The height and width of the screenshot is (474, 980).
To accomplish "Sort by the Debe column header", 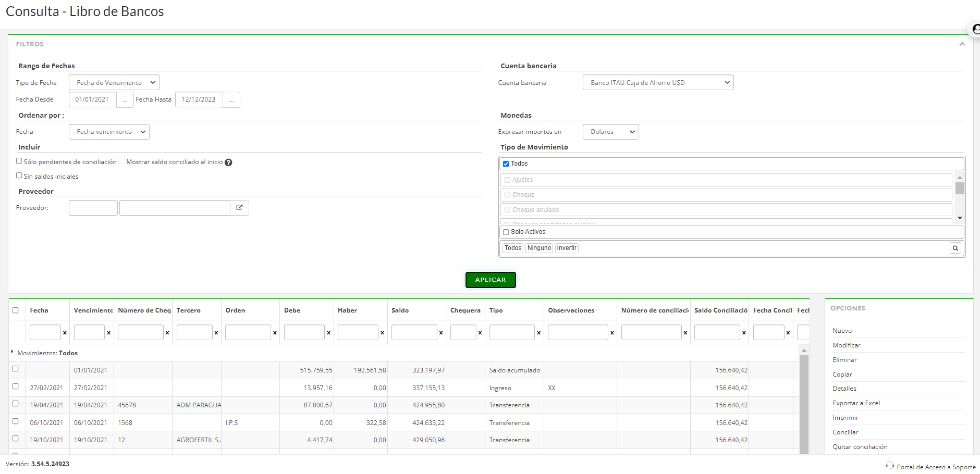I will [x=292, y=310].
